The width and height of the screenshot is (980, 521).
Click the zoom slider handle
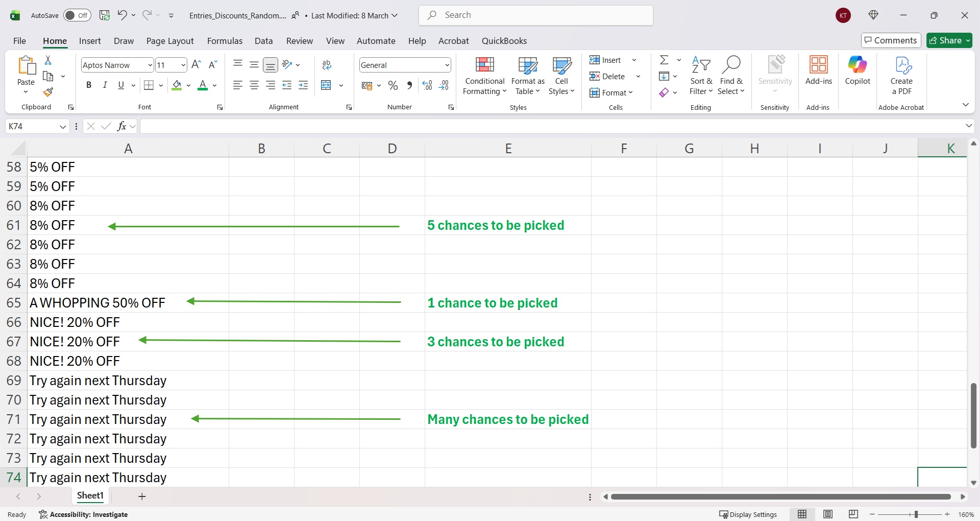916,514
